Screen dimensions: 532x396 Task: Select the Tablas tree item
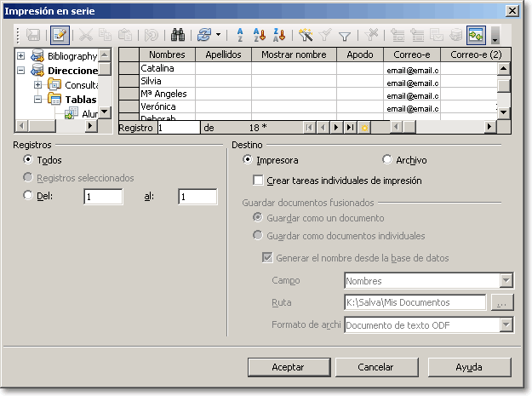pos(81,100)
